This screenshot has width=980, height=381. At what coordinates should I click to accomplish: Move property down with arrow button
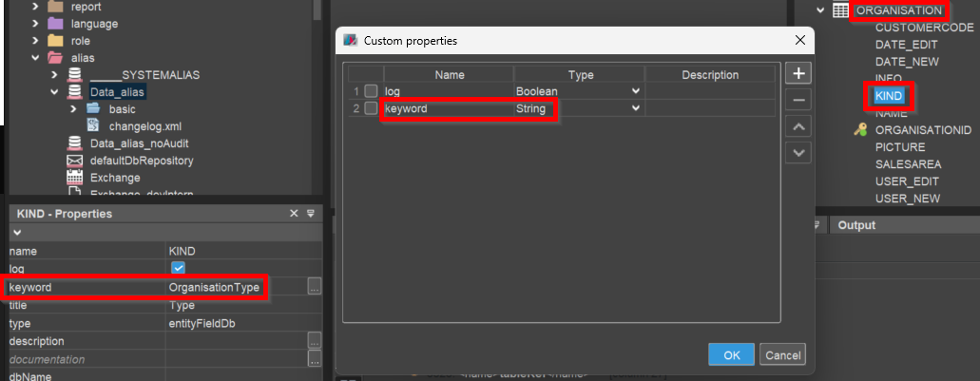(798, 153)
